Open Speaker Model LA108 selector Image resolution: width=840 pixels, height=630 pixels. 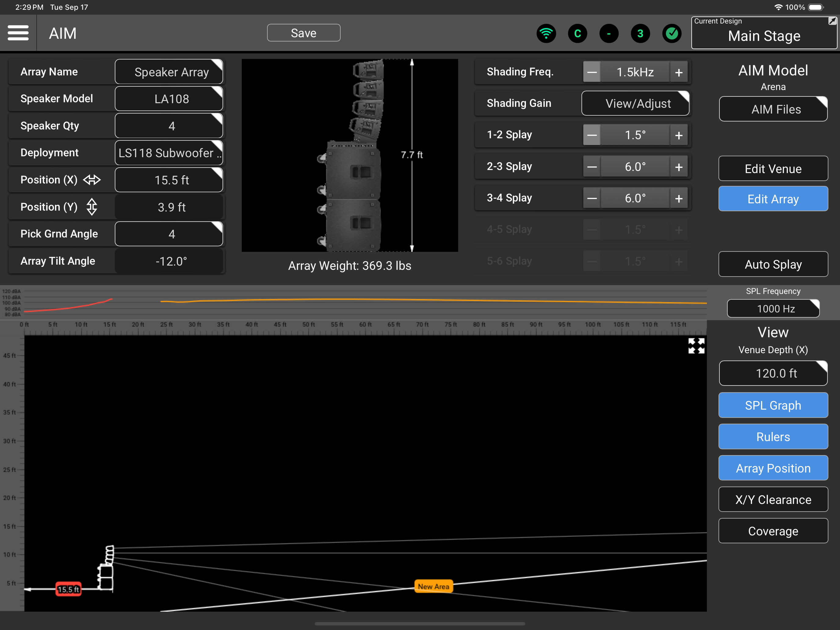[169, 99]
